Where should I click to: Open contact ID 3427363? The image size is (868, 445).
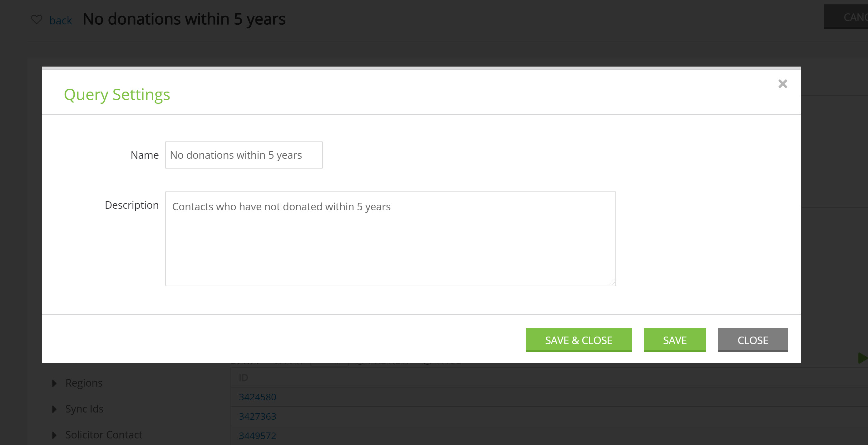pyautogui.click(x=258, y=416)
